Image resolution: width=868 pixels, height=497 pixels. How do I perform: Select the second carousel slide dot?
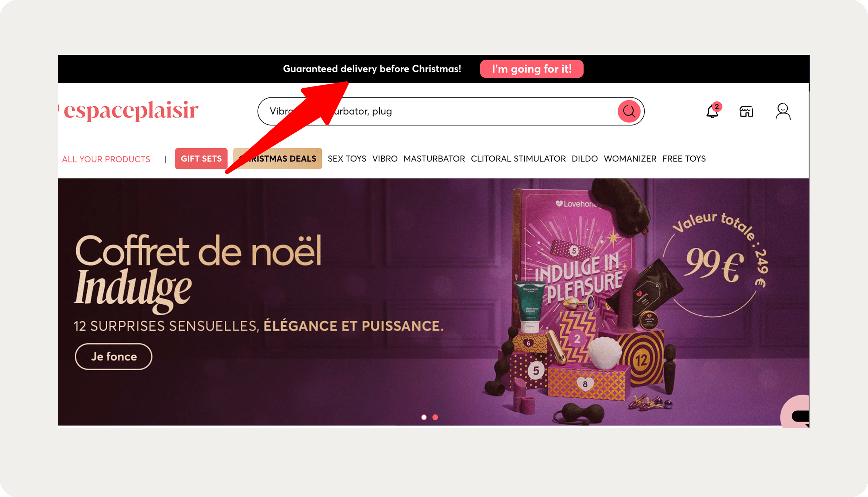click(x=435, y=417)
